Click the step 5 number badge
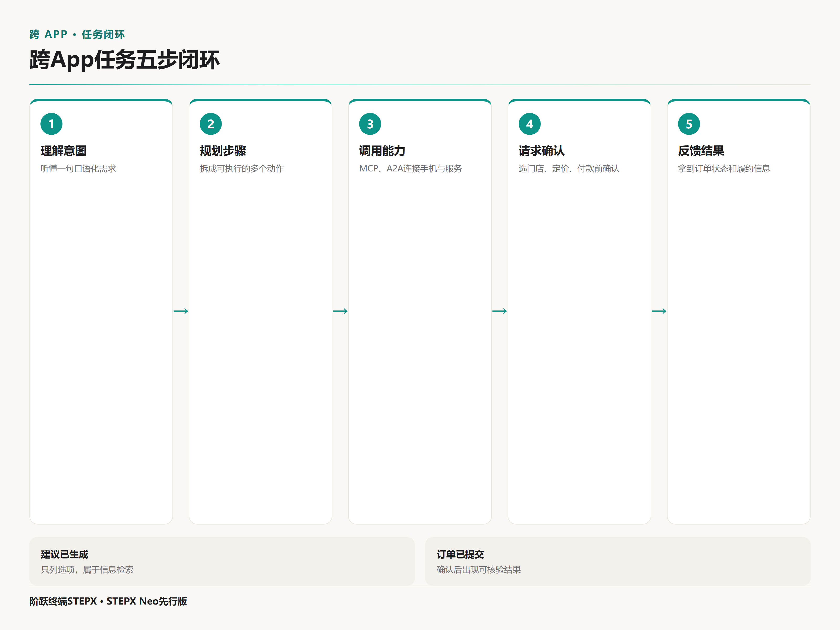 click(x=689, y=124)
